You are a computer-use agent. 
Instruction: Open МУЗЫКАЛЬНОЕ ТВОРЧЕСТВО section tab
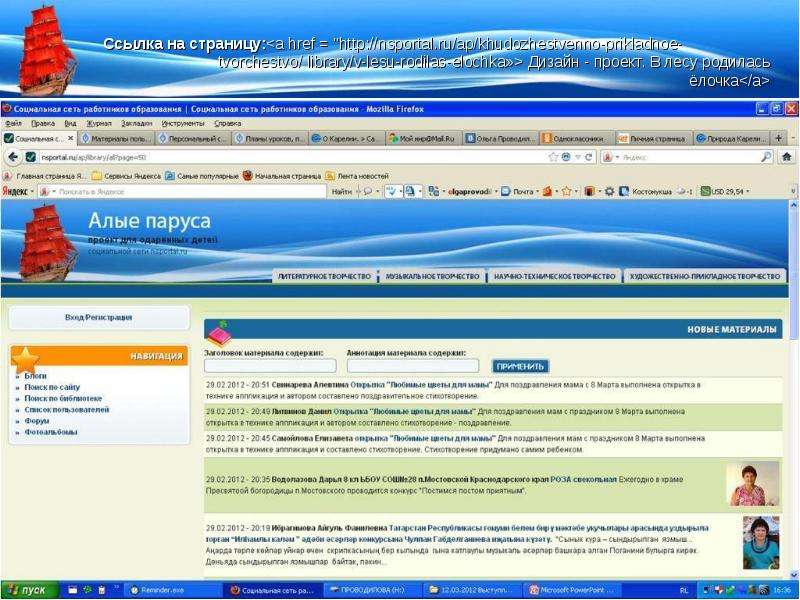432,276
